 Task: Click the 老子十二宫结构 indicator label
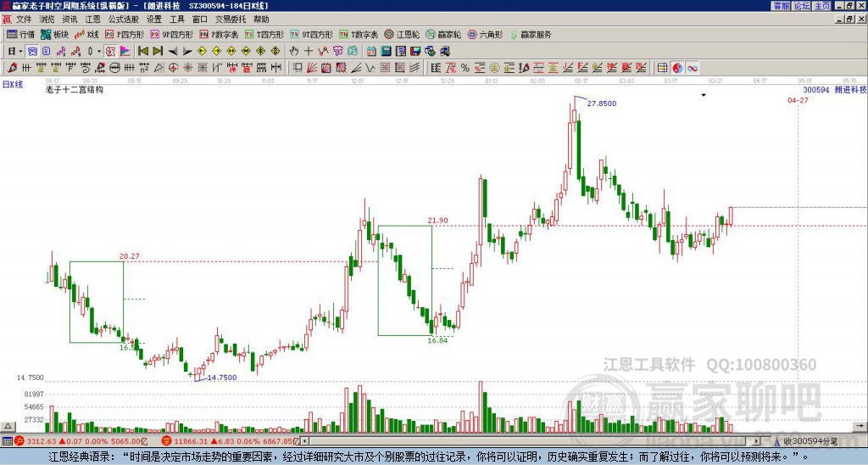[x=75, y=89]
